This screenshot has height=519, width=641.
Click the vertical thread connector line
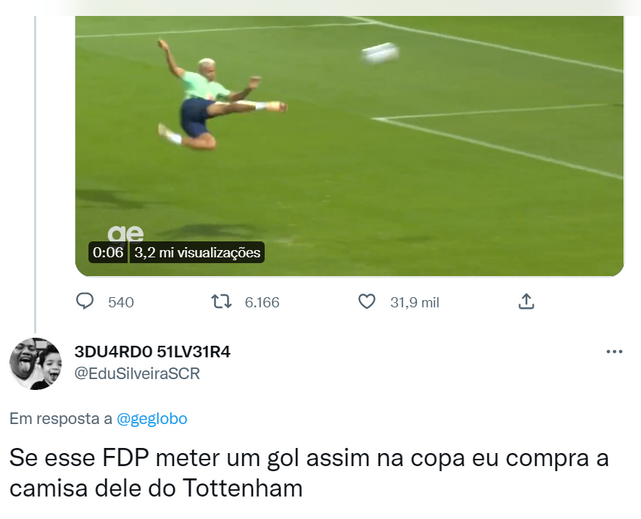(x=35, y=174)
